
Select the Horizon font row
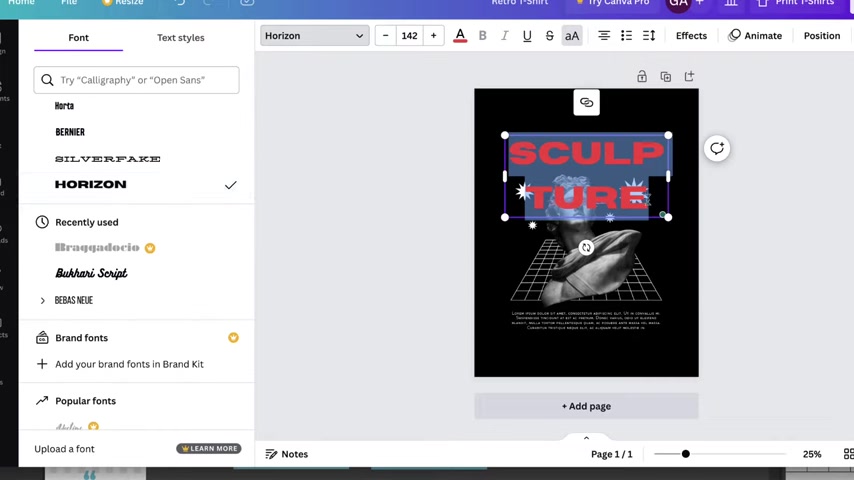[136, 185]
